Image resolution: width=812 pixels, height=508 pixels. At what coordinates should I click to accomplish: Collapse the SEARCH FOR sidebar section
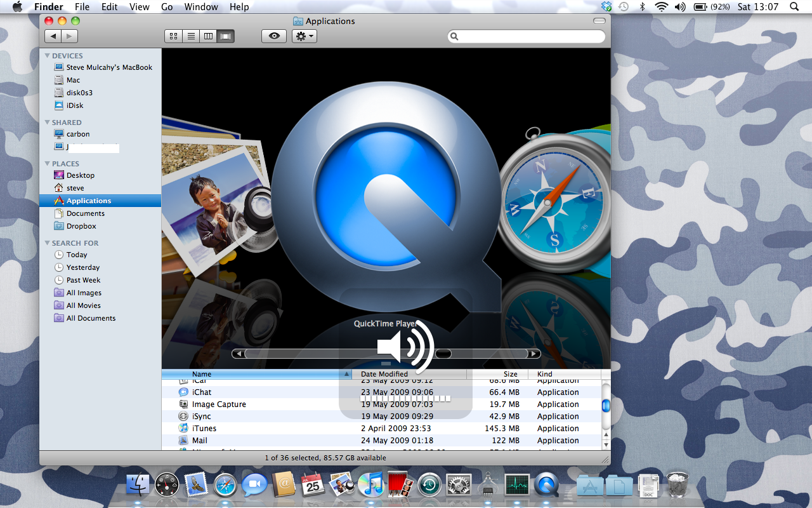[47, 243]
